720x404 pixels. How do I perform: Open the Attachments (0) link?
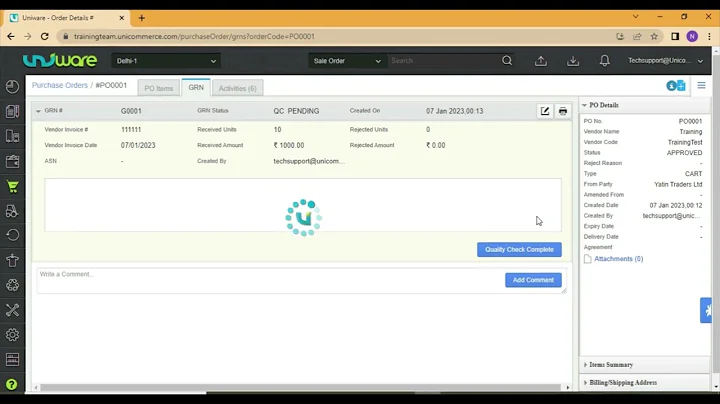coord(619,259)
